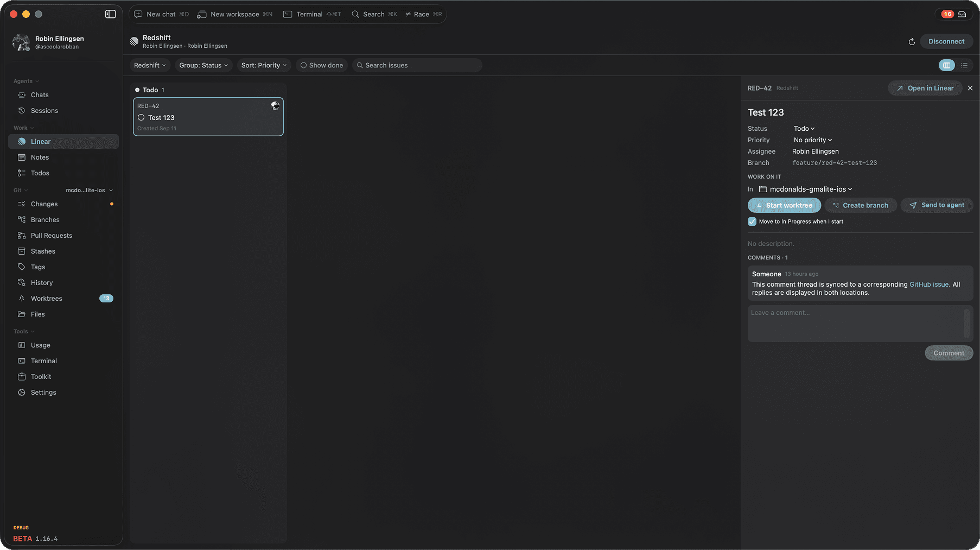Image resolution: width=980 pixels, height=550 pixels.
Task: Open Branches view
Action: tap(63, 220)
